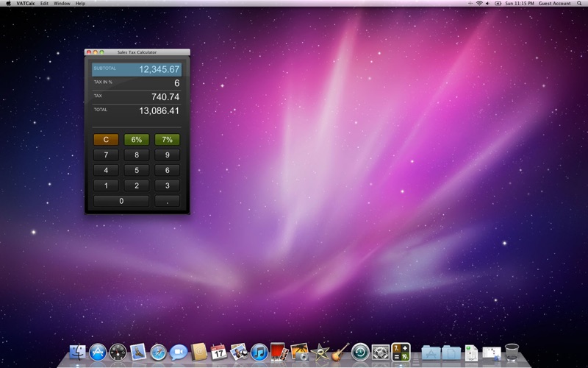Tap the 4 digit key
The image size is (588, 368).
106,170
